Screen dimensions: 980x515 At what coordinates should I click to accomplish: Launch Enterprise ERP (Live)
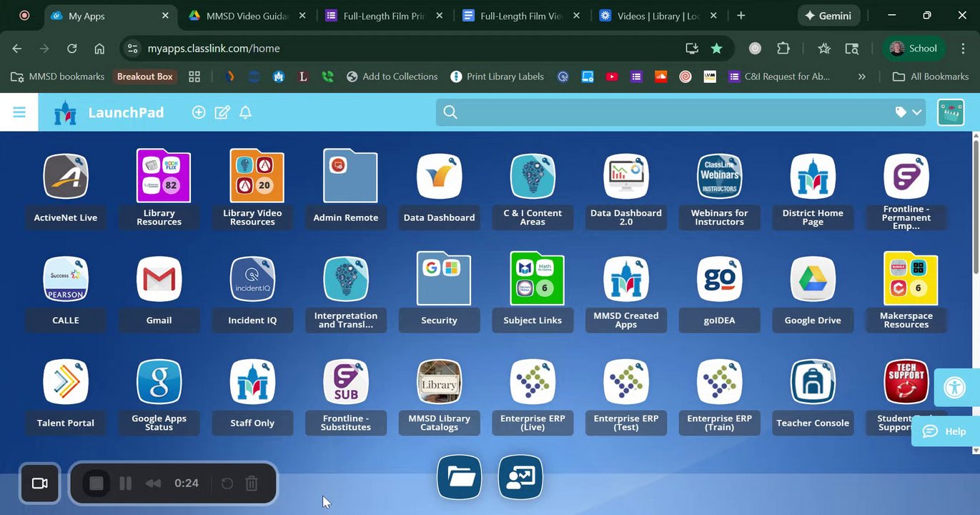tap(533, 382)
